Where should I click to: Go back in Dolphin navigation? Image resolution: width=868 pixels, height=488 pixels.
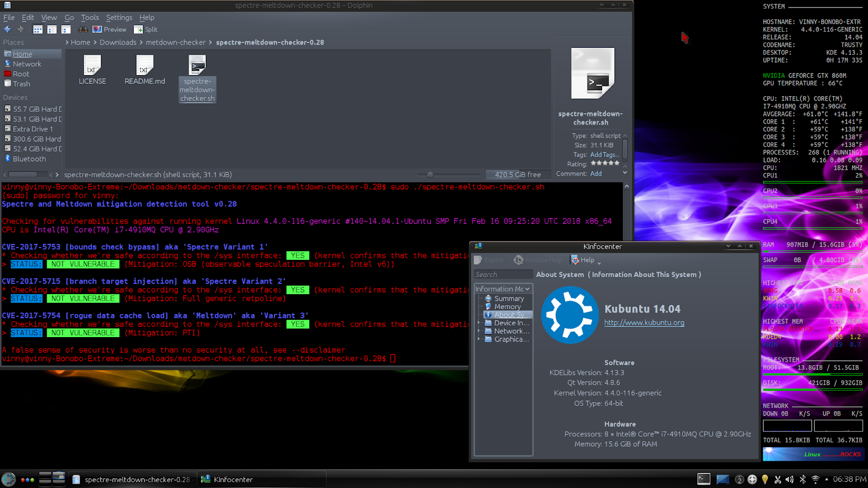coord(8,30)
